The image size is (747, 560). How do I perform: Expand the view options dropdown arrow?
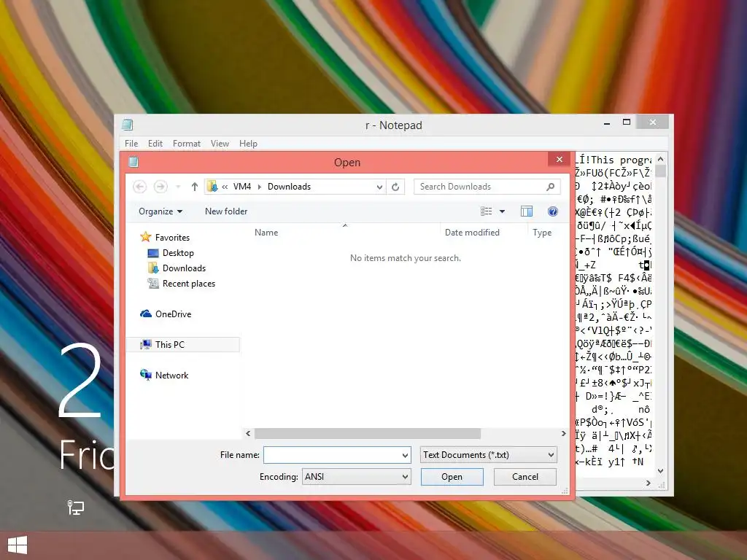tap(502, 211)
